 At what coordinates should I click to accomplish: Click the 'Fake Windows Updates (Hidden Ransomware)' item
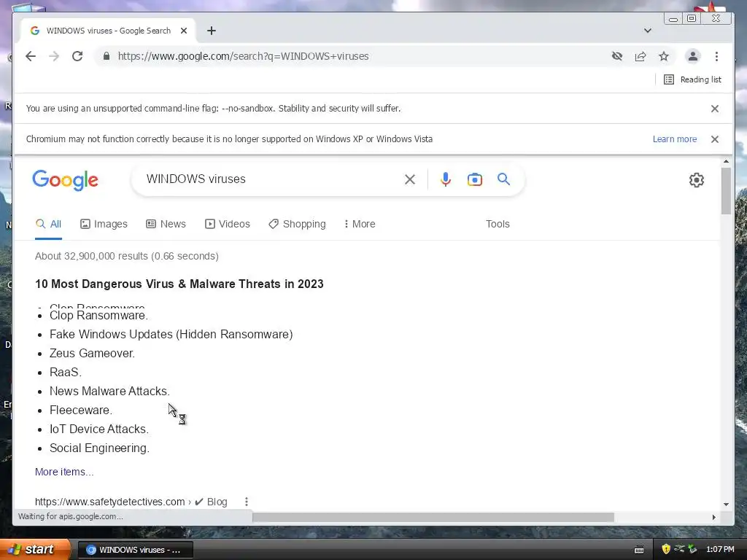[x=171, y=334]
